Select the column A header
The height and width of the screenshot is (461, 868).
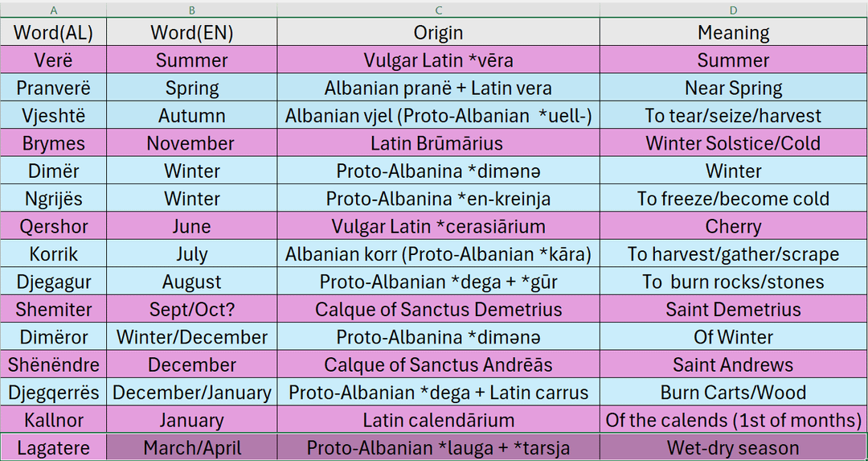pos(53,10)
